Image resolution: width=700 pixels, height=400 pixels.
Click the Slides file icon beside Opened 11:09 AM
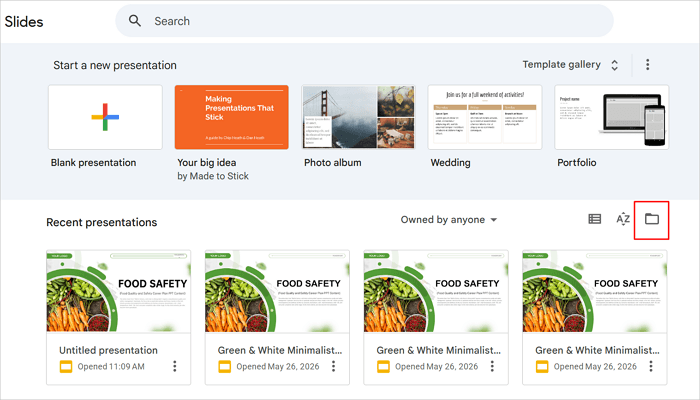point(66,367)
